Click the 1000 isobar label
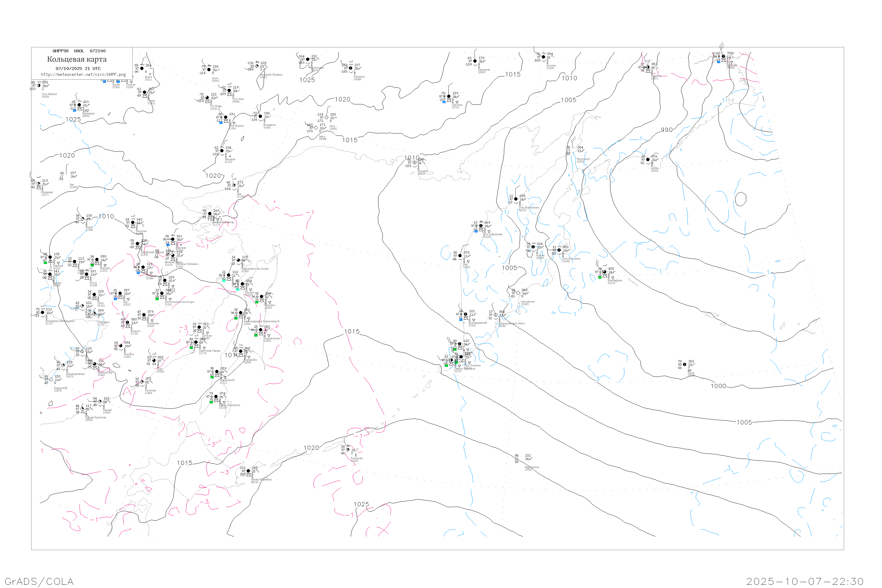The width and height of the screenshot is (882, 588). (718, 386)
